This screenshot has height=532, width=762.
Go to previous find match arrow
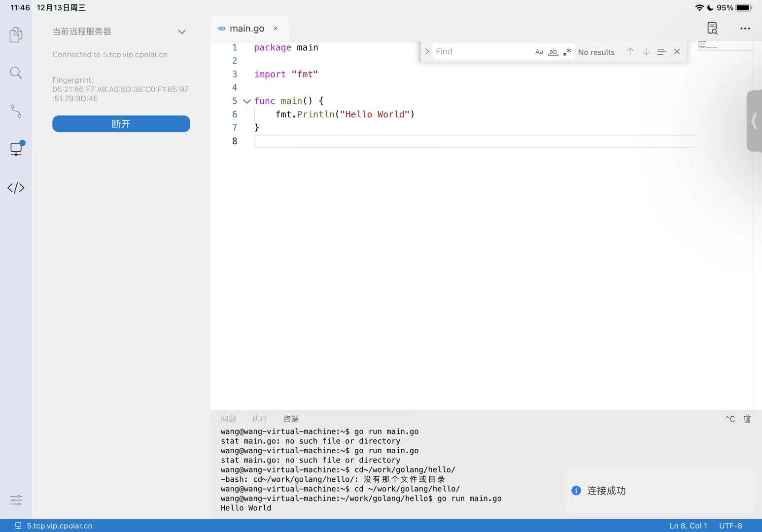pos(630,51)
